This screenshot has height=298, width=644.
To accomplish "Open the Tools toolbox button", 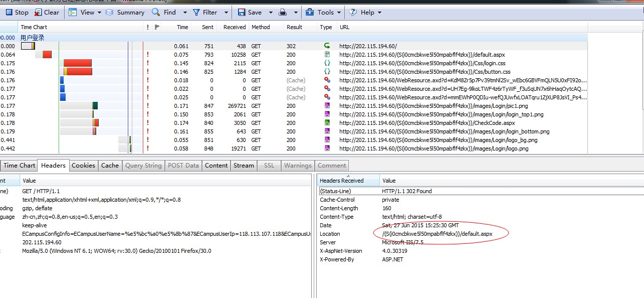I will (320, 13).
